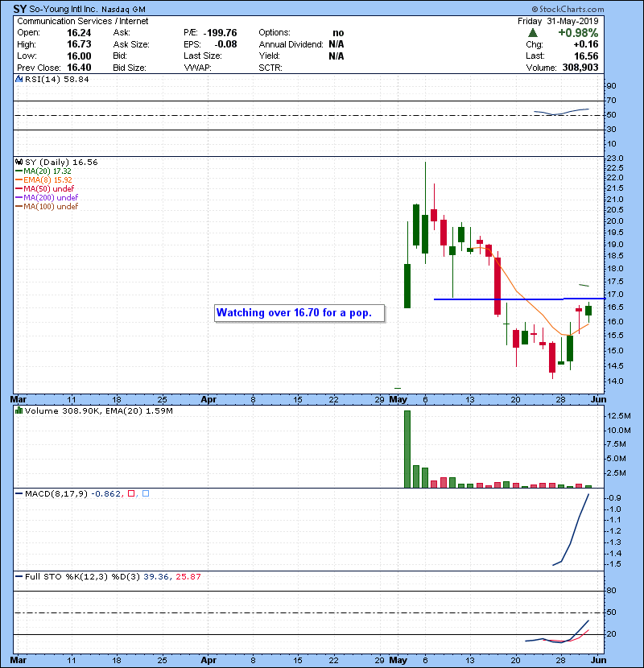Click the MACD value -0.862
This screenshot has width=644, height=668.
pyautogui.click(x=105, y=493)
